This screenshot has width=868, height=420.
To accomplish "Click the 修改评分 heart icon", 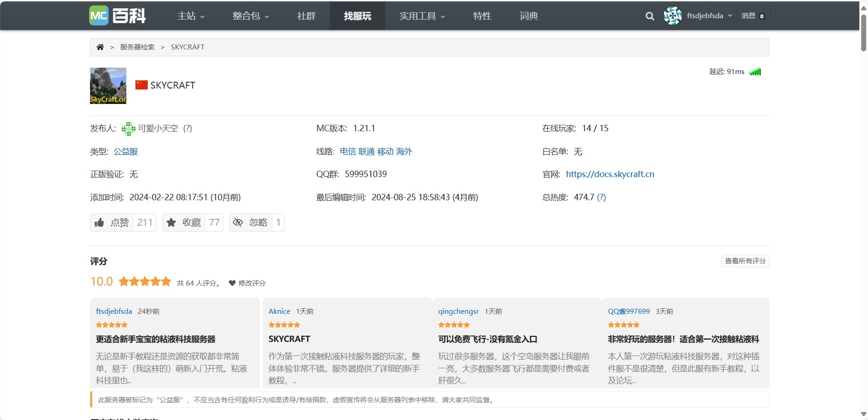I will click(232, 283).
